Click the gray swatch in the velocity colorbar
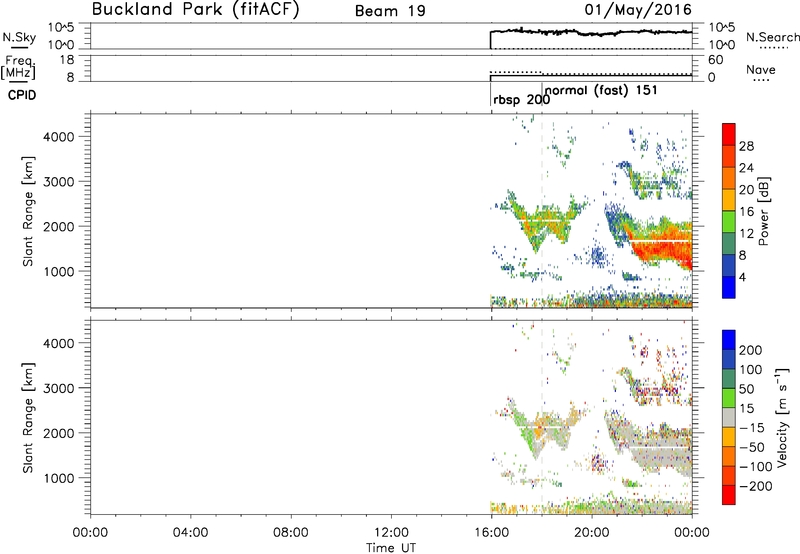800x554 pixels. [x=729, y=417]
